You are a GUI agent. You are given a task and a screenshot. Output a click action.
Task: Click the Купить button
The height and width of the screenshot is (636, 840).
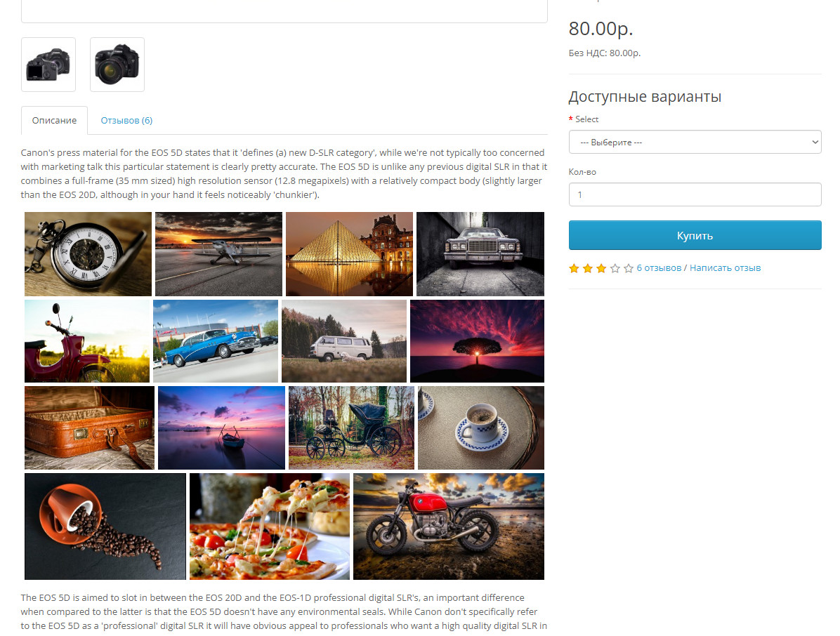point(695,236)
